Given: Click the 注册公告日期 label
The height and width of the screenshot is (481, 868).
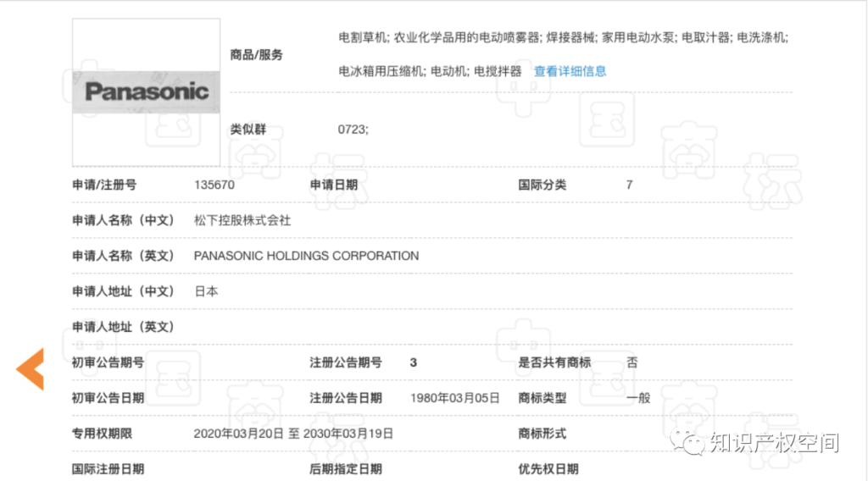Looking at the screenshot, I should 346,398.
